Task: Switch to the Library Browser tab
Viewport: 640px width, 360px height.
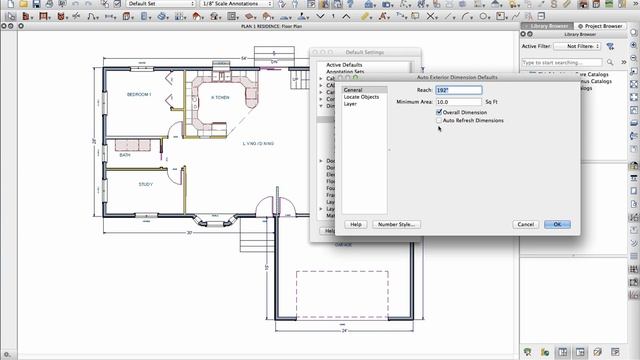Action: [547, 26]
